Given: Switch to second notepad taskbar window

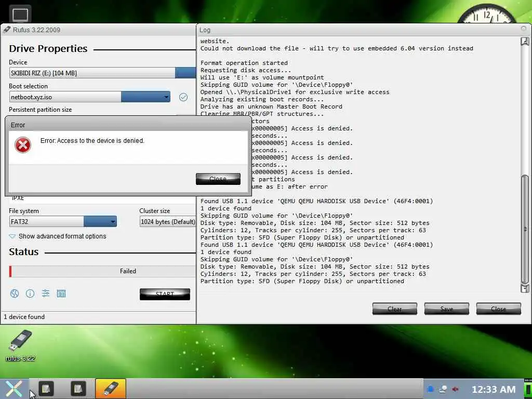Looking at the screenshot, I should pos(78,389).
